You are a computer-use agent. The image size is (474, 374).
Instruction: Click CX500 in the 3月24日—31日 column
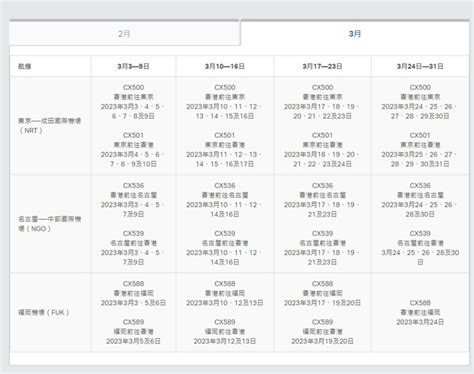coord(420,87)
